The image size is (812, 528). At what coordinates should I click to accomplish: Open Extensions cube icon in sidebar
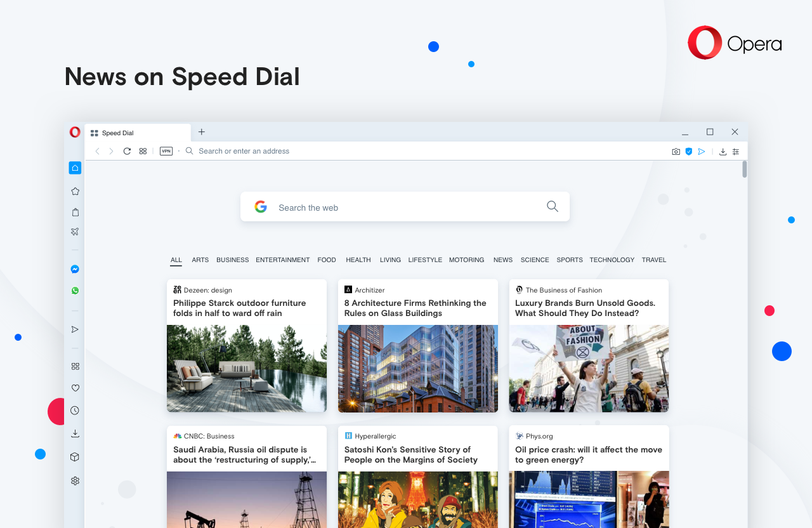click(x=75, y=457)
